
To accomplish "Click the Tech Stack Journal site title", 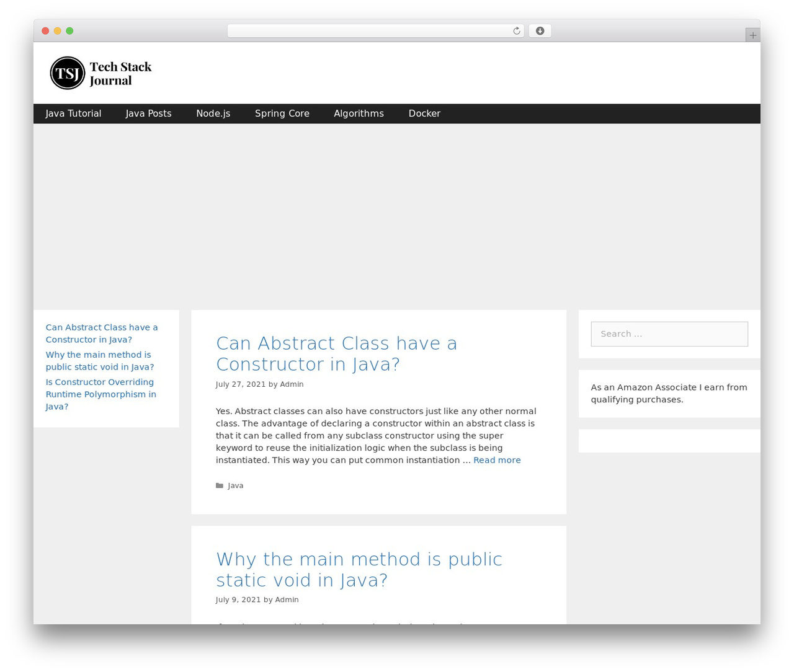I will (x=120, y=73).
